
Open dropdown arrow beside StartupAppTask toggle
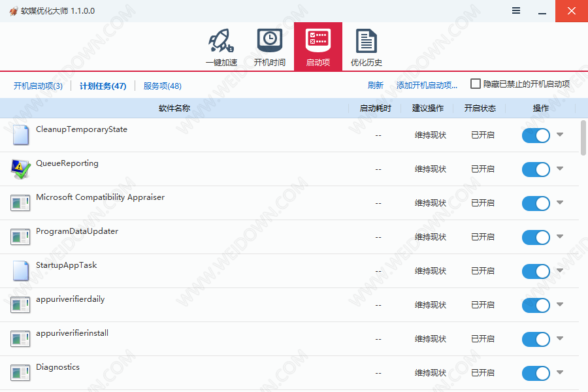click(x=560, y=270)
